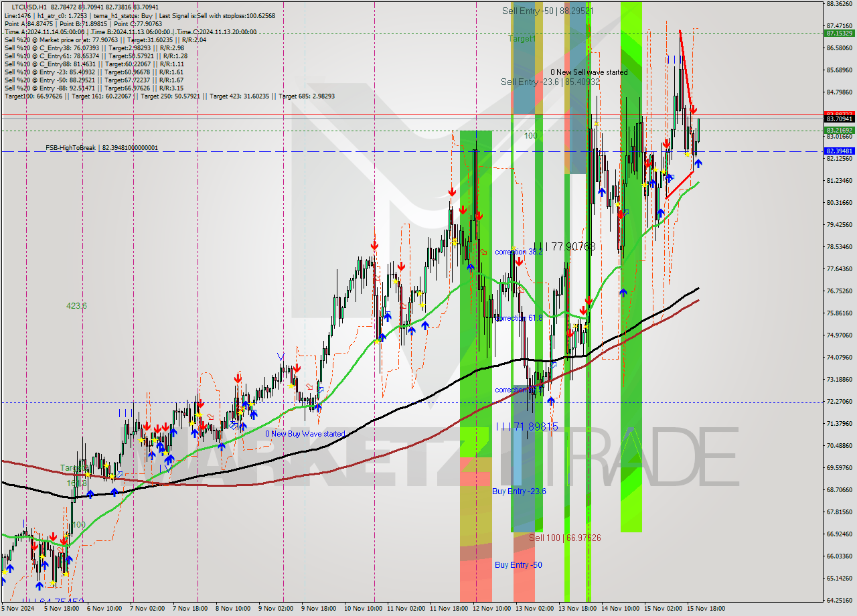Select the Point A/B/C values line
This screenshot has height=616, width=857.
(84, 23)
